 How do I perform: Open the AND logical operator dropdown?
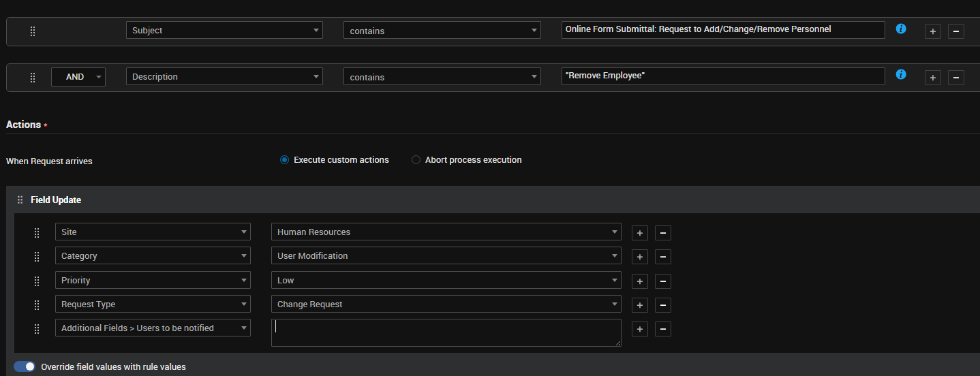[x=78, y=77]
